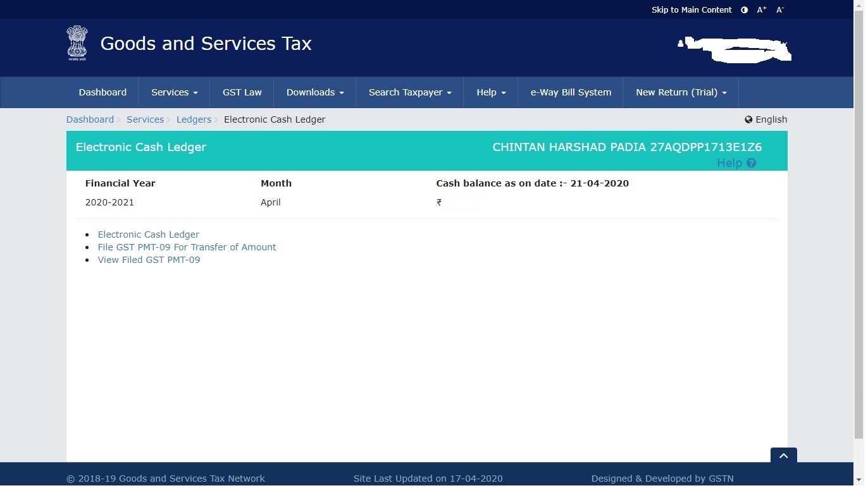Open the Dashboard menu item

102,92
